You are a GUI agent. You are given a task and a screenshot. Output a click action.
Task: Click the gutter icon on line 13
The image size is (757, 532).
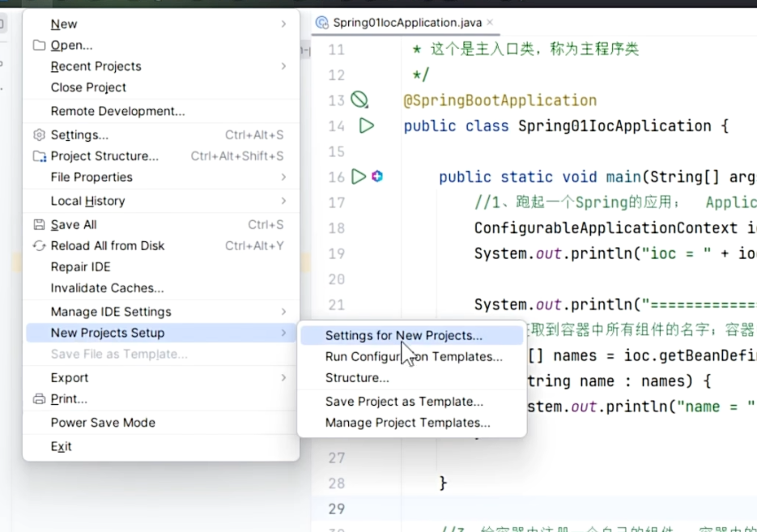[359, 100]
